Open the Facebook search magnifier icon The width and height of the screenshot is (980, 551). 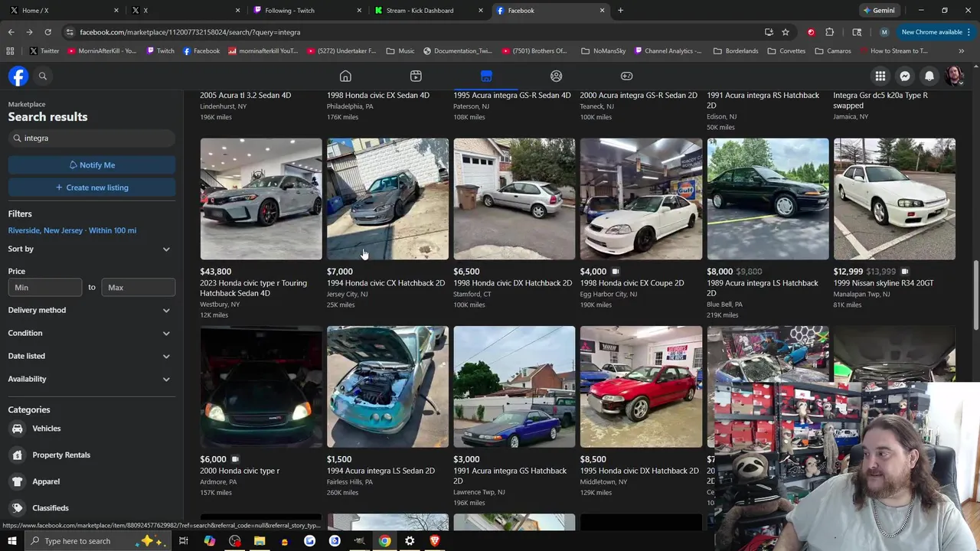43,76
